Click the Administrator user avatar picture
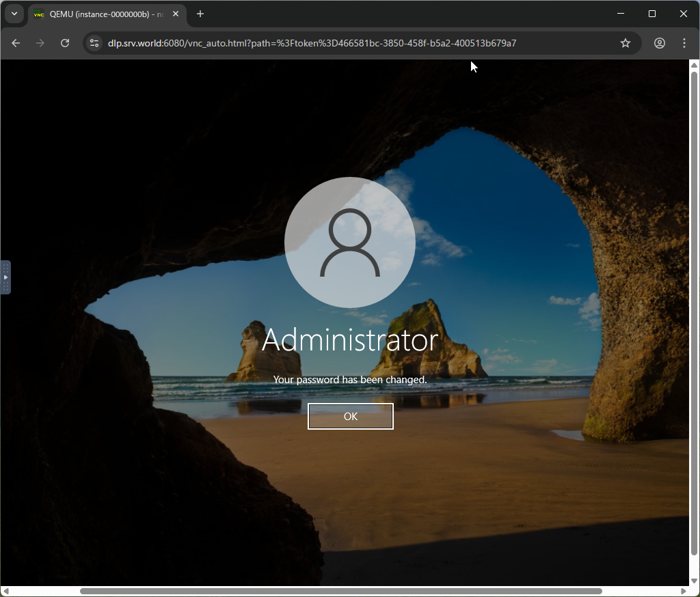The image size is (700, 597). tap(350, 242)
